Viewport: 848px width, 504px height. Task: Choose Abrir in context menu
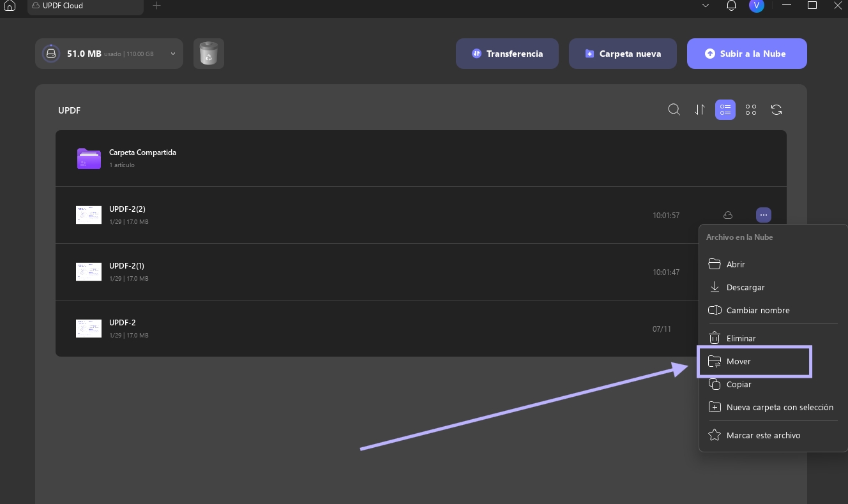(773, 264)
